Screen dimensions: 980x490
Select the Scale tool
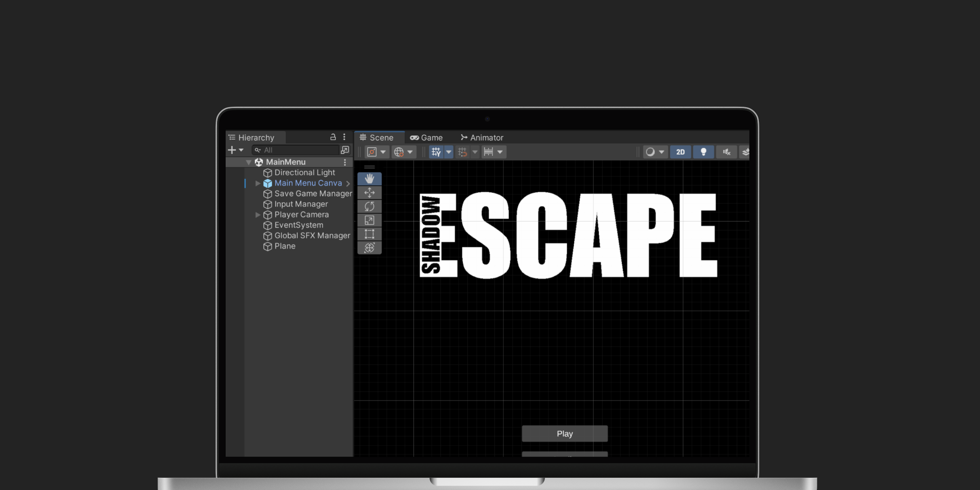pyautogui.click(x=369, y=220)
